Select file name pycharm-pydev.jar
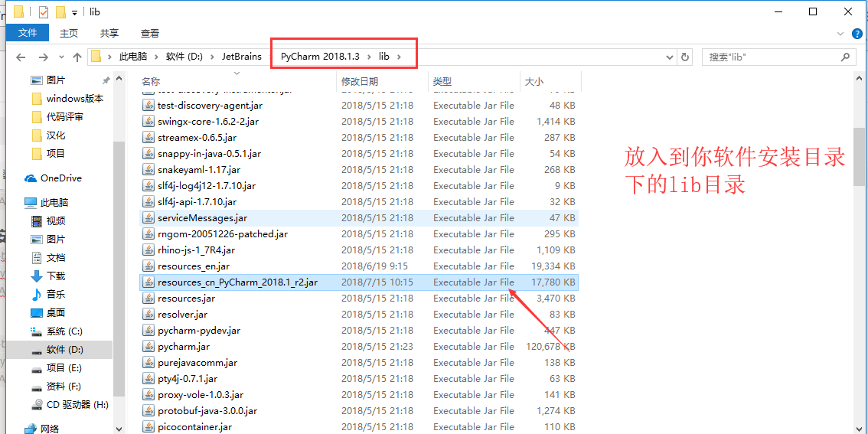 (199, 330)
